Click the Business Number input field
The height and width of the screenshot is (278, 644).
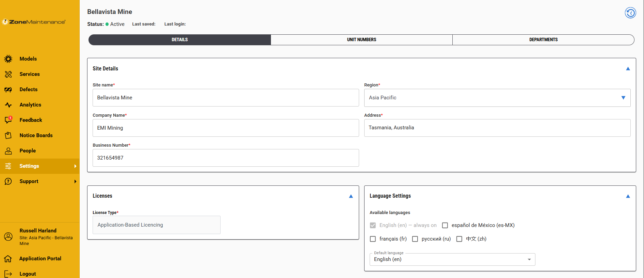tap(226, 158)
